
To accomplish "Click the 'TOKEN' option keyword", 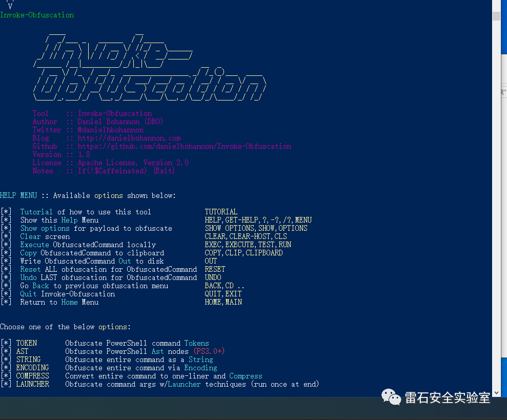I will (x=27, y=343).
